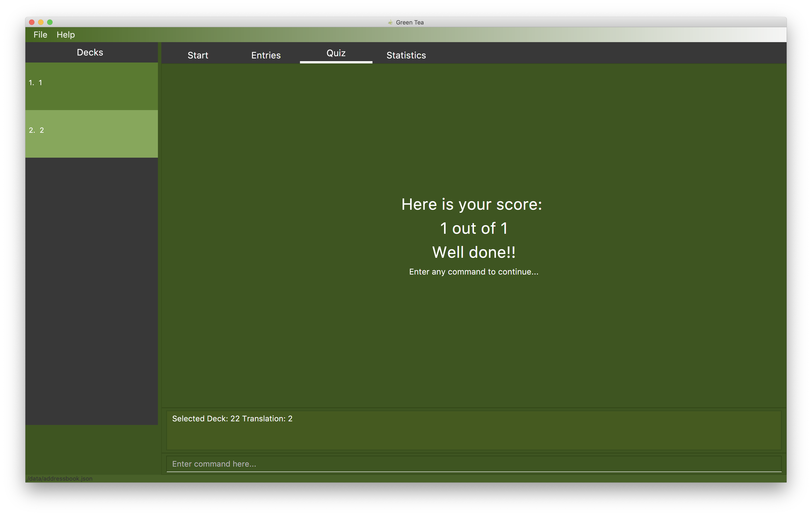
Task: Open the Help menu
Action: pyautogui.click(x=65, y=35)
